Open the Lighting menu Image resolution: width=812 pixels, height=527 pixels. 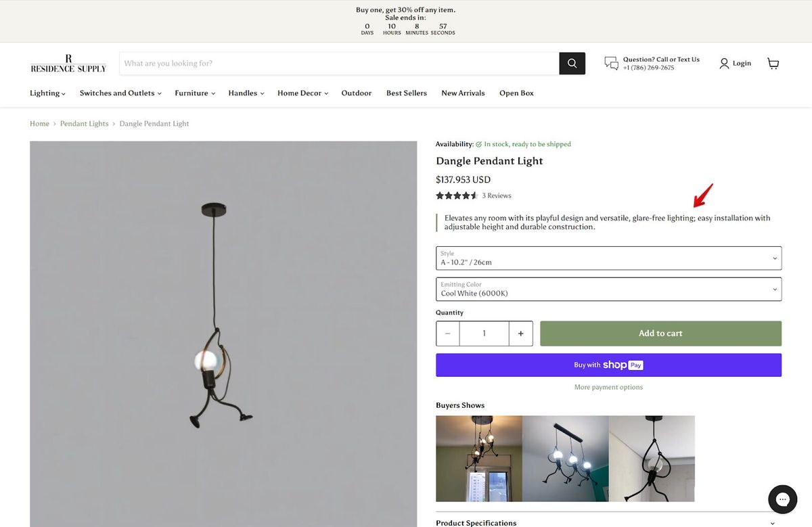point(47,93)
